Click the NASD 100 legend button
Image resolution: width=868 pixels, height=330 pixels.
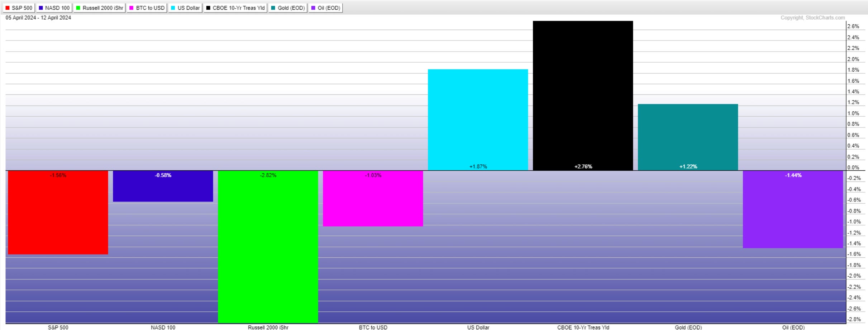click(x=54, y=8)
